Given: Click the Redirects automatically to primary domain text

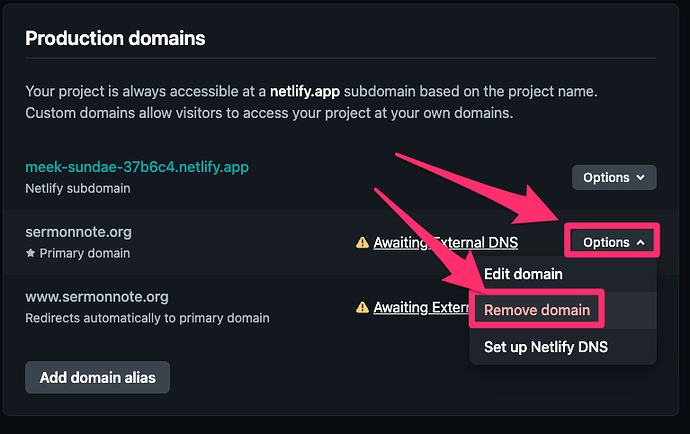Looking at the screenshot, I should click(x=147, y=318).
